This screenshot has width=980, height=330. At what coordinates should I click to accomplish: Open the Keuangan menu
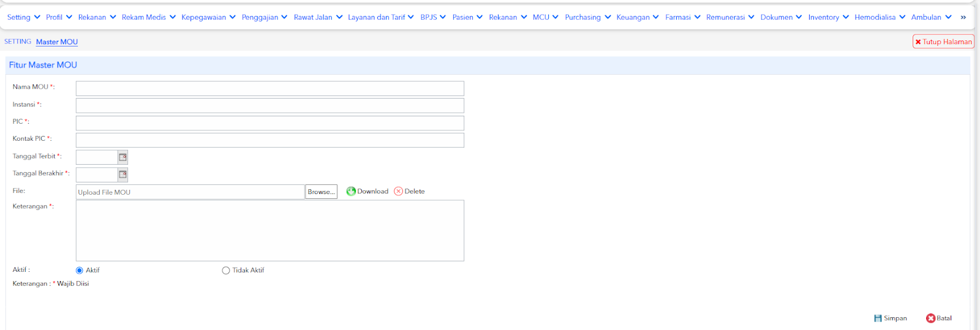click(x=638, y=17)
